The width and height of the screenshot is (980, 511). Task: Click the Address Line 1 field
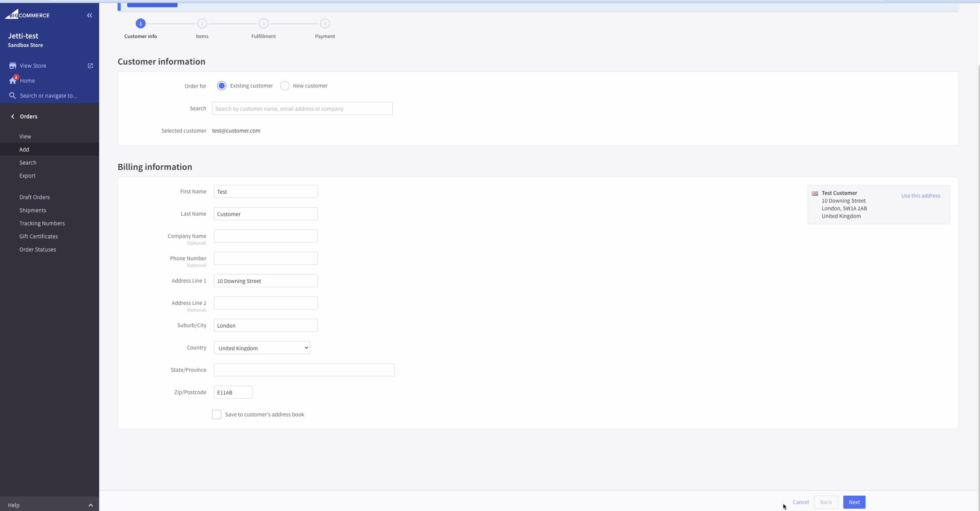[x=266, y=281]
